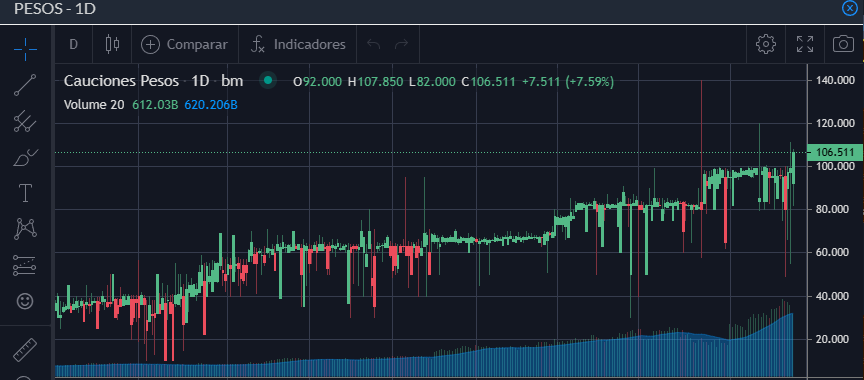Open the pitchfork drawing tools
The height and width of the screenshot is (380, 864).
point(25,121)
